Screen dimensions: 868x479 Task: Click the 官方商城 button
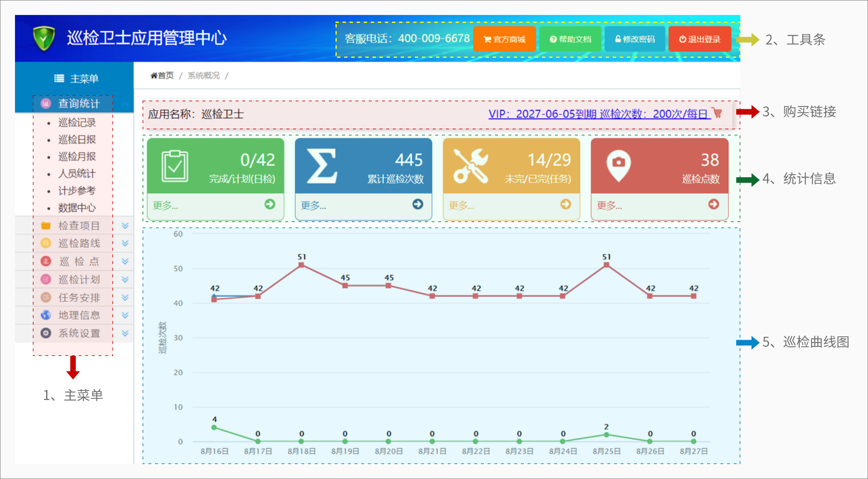[504, 39]
